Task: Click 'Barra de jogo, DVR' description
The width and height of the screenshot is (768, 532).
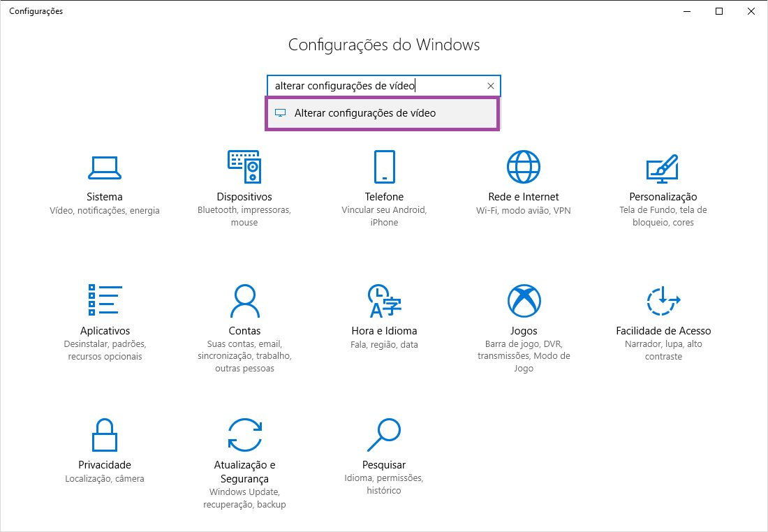Action: pyautogui.click(x=524, y=356)
